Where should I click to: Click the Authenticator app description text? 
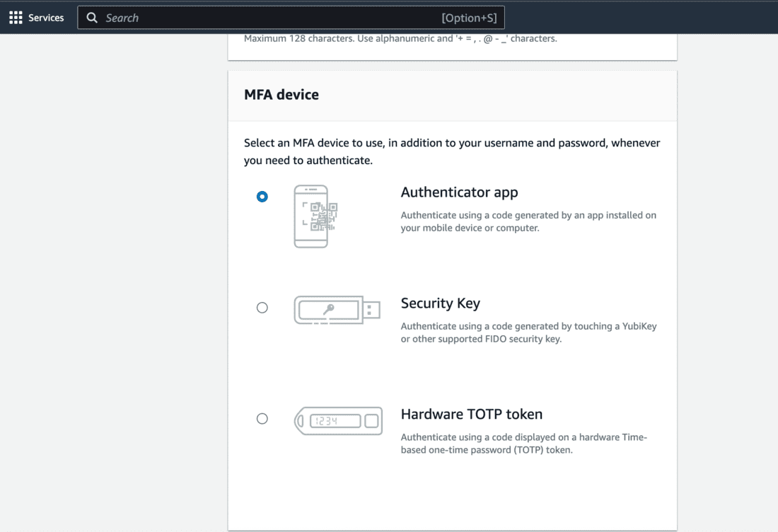[528, 221]
